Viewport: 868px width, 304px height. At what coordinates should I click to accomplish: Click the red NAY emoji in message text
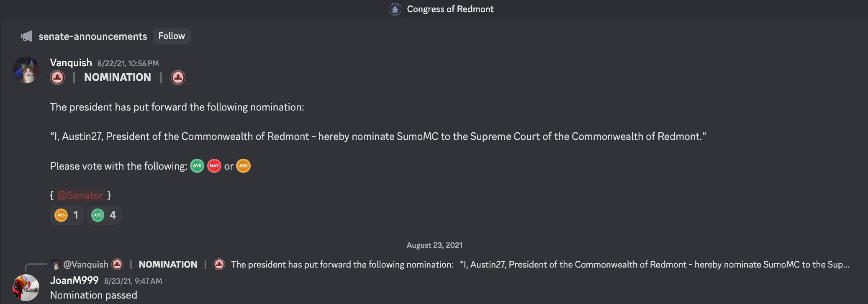click(214, 166)
